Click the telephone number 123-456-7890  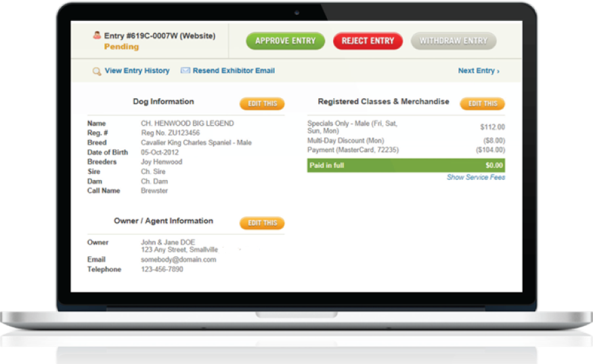click(162, 269)
